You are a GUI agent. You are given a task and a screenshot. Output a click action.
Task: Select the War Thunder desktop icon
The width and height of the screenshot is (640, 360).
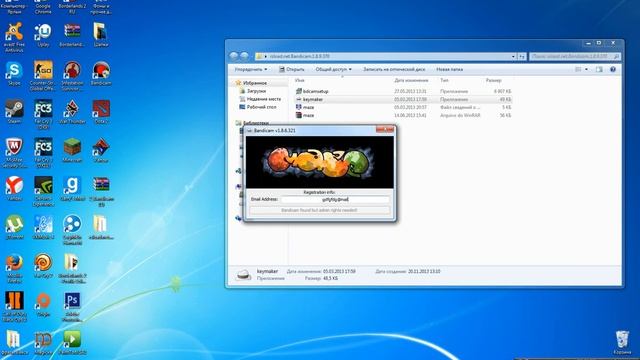click(72, 112)
